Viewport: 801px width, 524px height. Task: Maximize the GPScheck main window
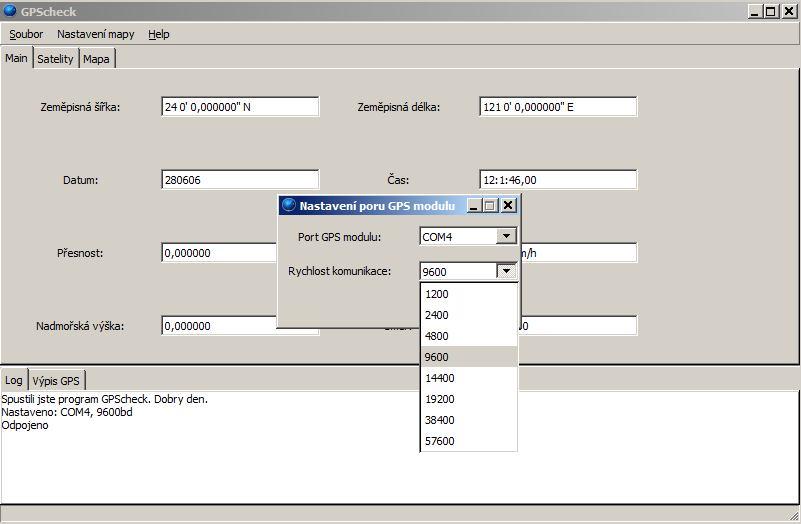coord(771,11)
